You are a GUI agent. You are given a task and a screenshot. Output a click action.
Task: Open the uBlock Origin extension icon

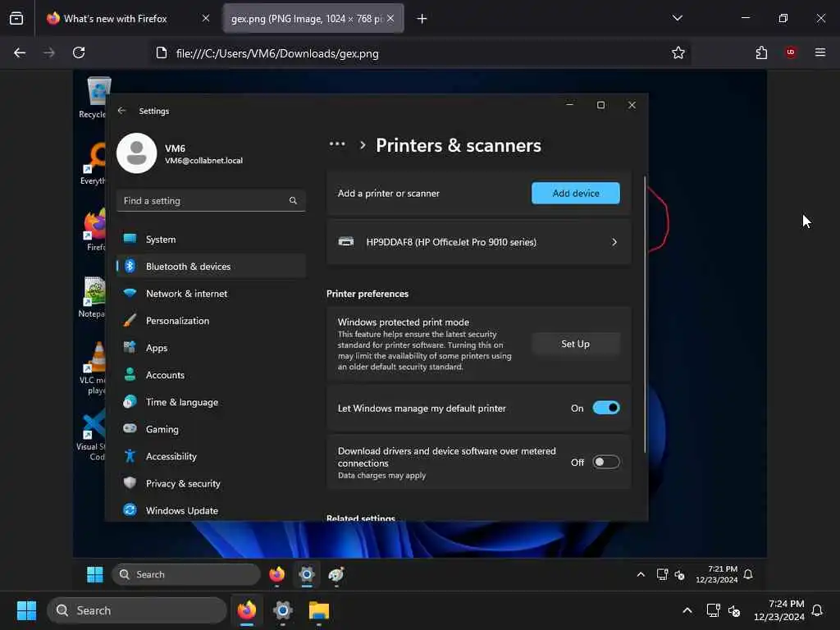coord(791,52)
